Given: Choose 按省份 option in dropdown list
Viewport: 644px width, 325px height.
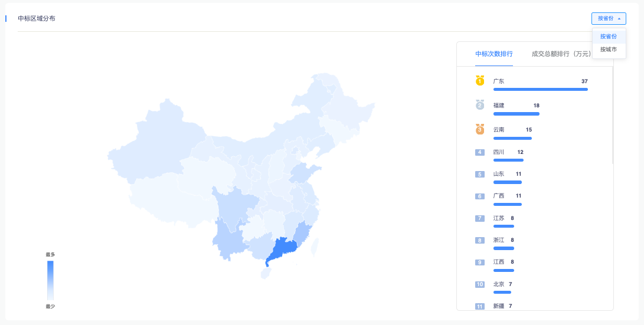Looking at the screenshot, I should click(609, 37).
